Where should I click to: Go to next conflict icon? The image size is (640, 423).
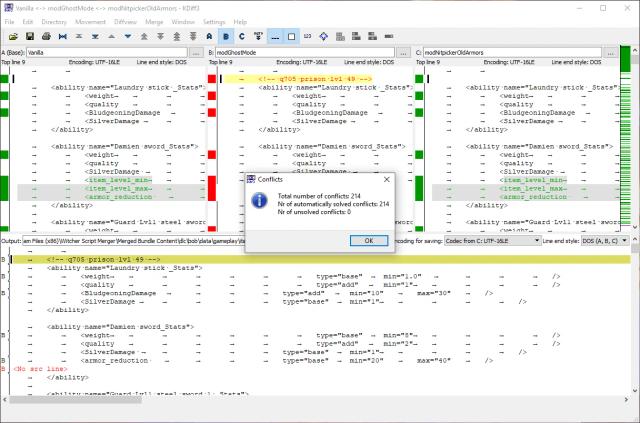pyautogui.click(x=160, y=36)
